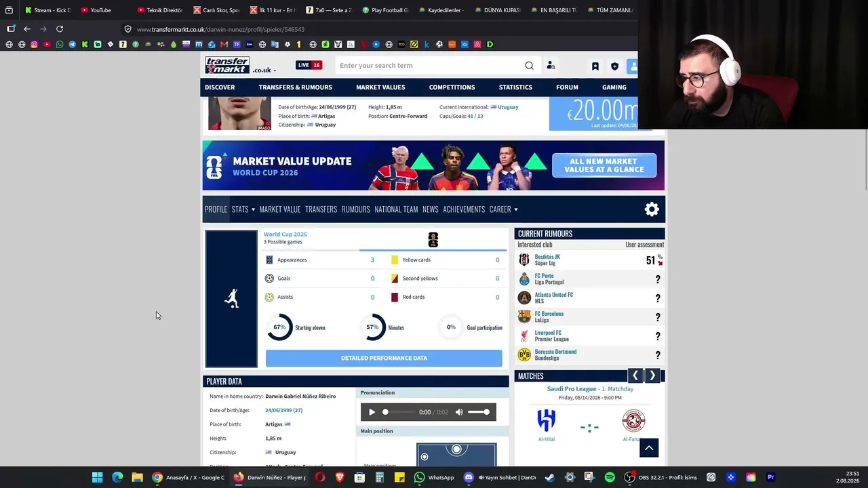This screenshot has height=488, width=868.
Task: Open the Opera browser taskbar icon
Action: pos(320,477)
